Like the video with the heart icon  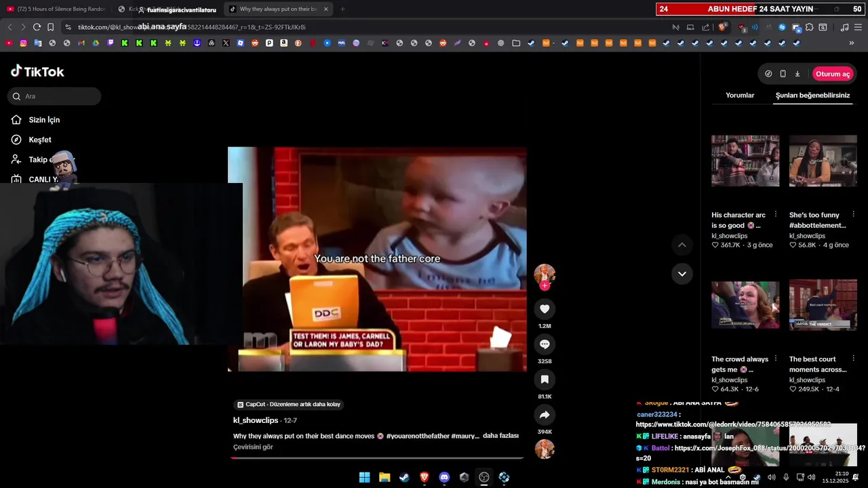point(545,309)
